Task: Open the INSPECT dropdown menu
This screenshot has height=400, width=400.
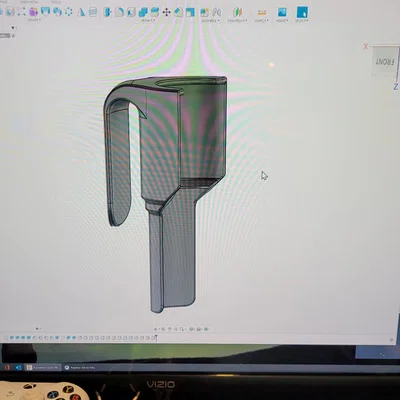Action: pyautogui.click(x=261, y=20)
